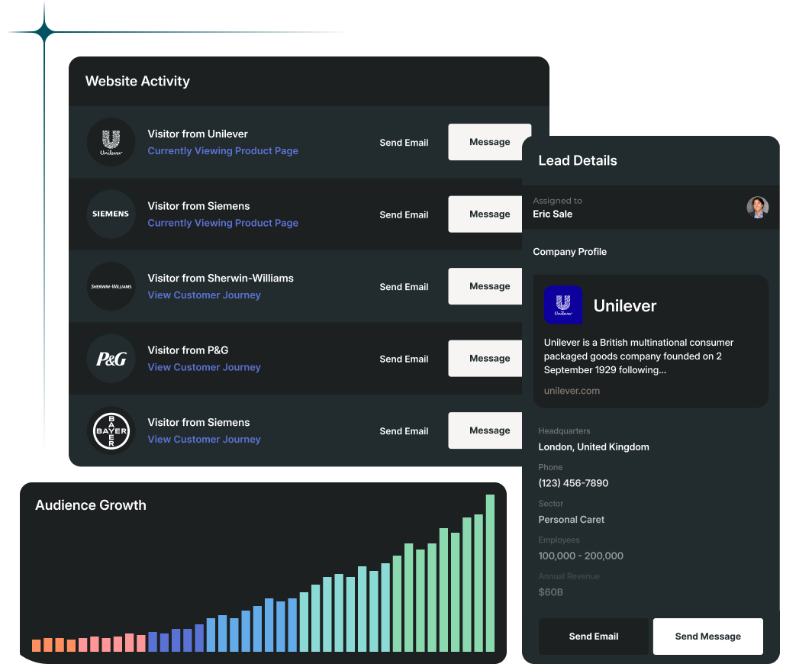This screenshot has height=664, width=812.
Task: Click the Lead Details panel header
Action: [577, 160]
